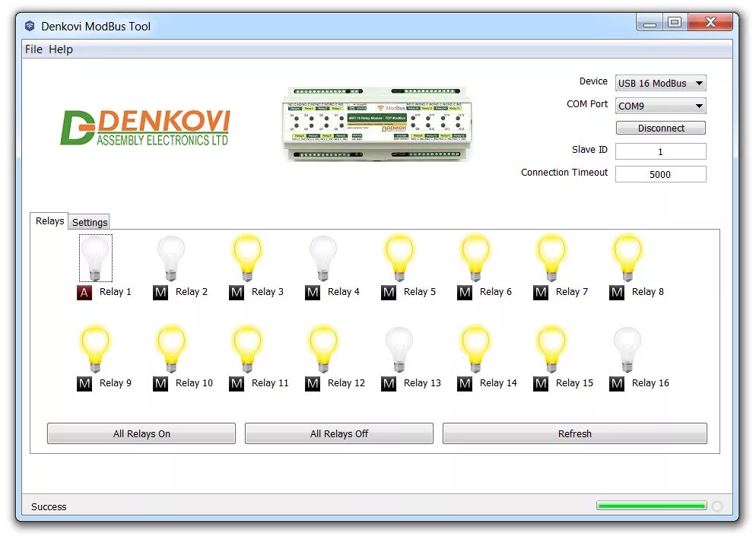Toggle the Relay 11 light bulb
Image resolution: width=756 pixels, height=552 pixels.
click(x=247, y=349)
